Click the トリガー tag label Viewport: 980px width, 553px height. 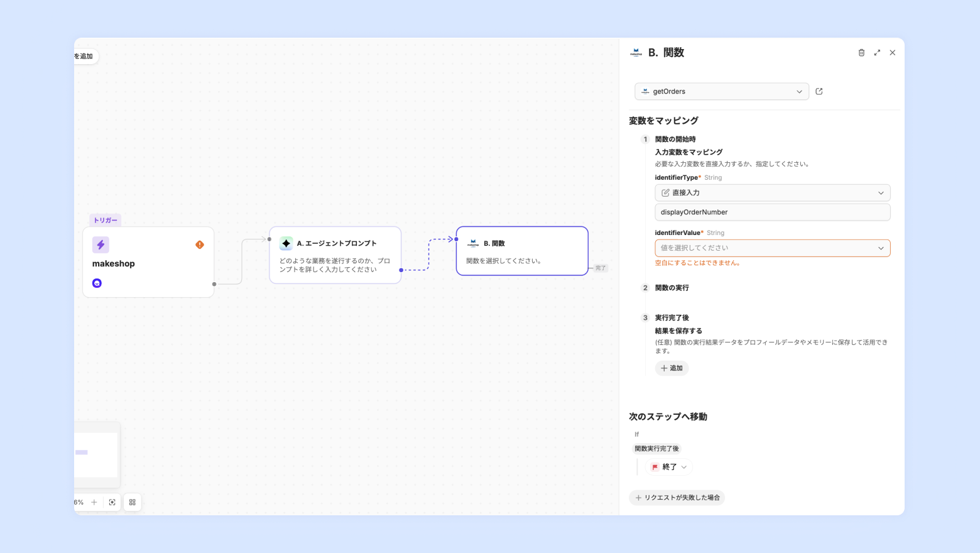click(x=106, y=220)
